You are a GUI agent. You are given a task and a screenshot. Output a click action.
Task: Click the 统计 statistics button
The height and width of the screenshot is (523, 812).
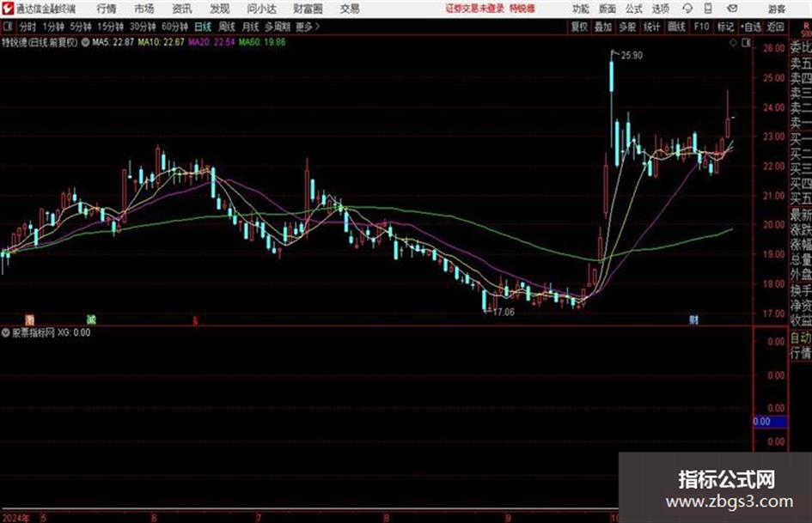[x=652, y=27]
